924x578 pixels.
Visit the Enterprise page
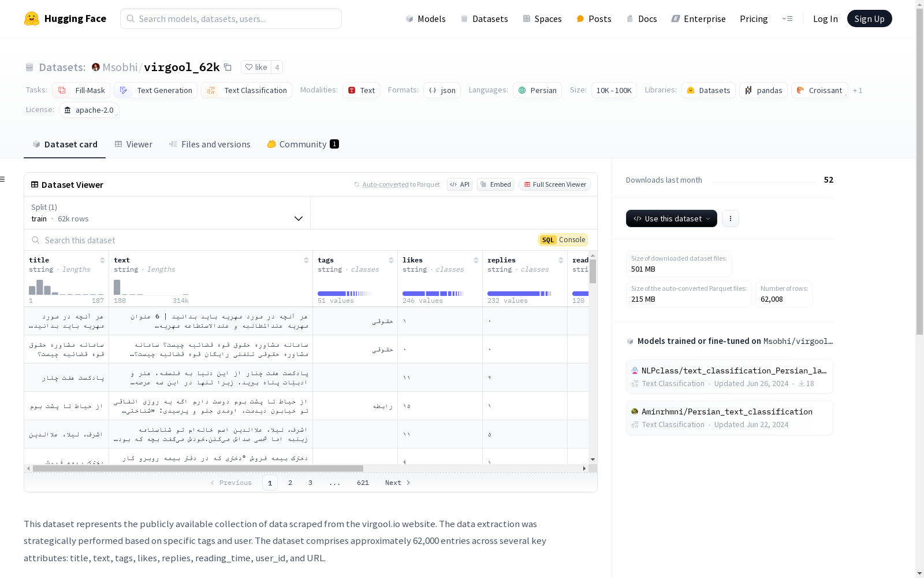click(x=698, y=18)
